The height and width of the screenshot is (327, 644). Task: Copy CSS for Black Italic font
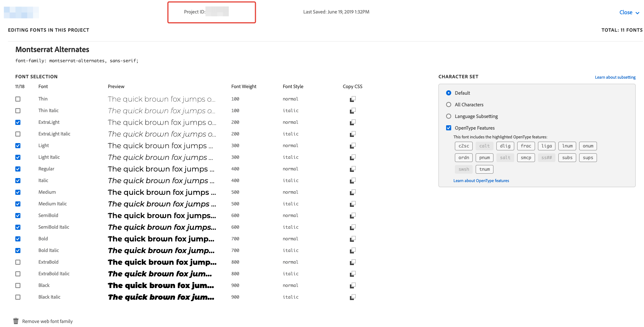pos(352,297)
